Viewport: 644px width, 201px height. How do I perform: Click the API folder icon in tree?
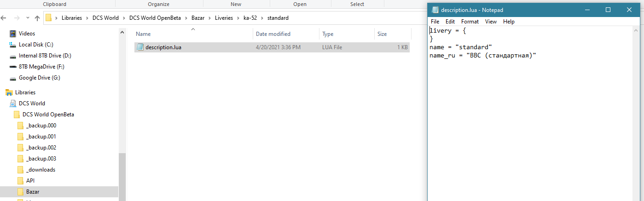(20, 181)
